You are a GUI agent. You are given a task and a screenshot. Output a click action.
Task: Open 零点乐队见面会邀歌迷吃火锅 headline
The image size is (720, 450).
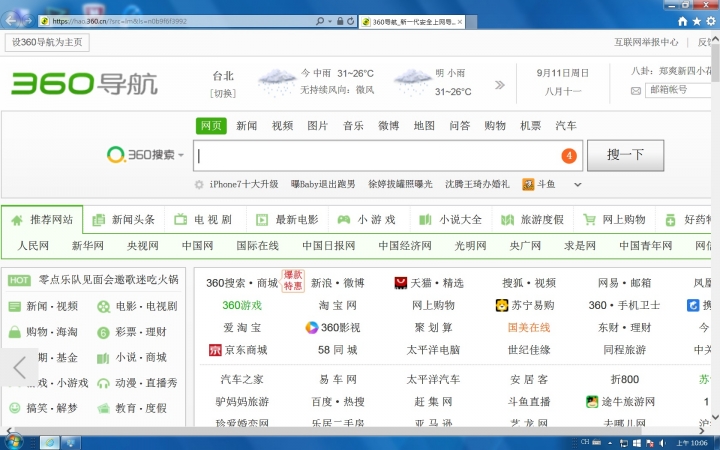point(108,280)
